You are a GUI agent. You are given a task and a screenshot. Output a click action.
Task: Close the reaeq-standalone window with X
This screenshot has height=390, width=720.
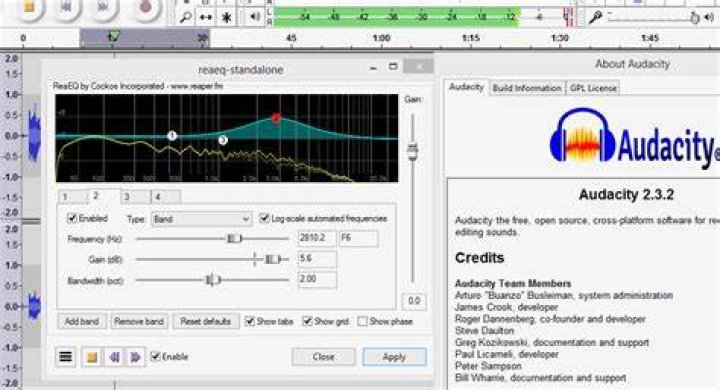(418, 67)
